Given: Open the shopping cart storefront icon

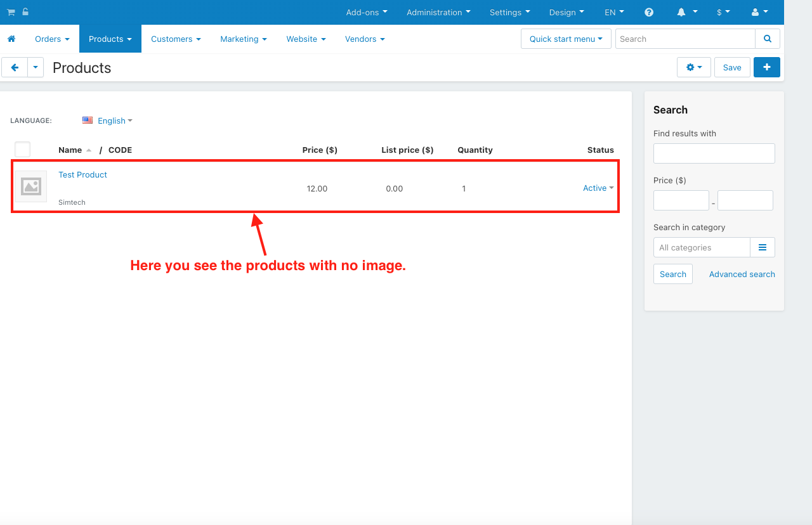Looking at the screenshot, I should point(11,12).
